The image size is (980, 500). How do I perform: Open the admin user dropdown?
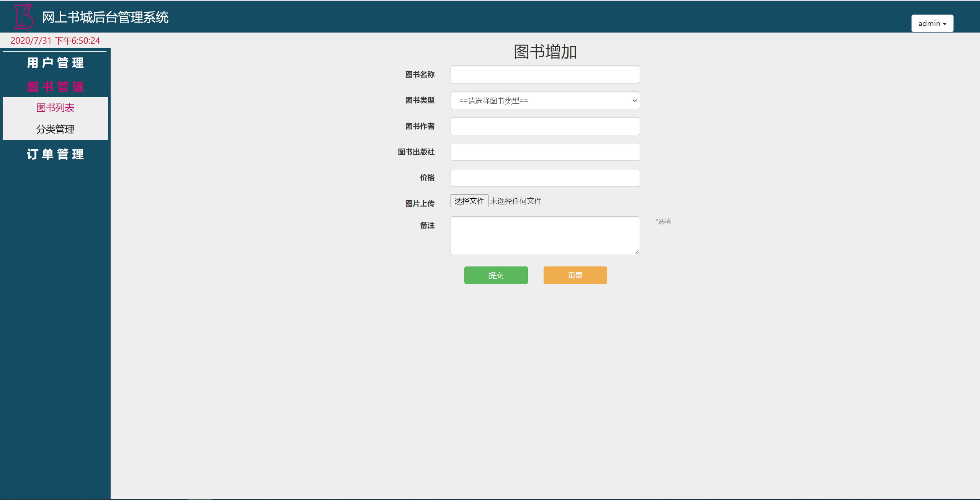[932, 23]
